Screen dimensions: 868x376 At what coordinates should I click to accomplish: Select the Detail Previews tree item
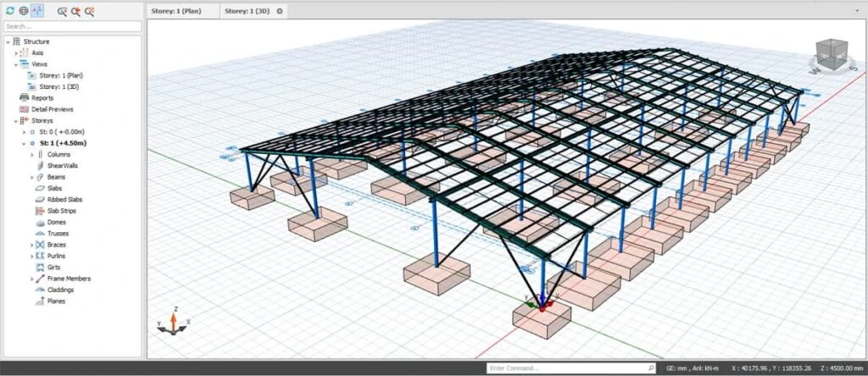tap(52, 109)
